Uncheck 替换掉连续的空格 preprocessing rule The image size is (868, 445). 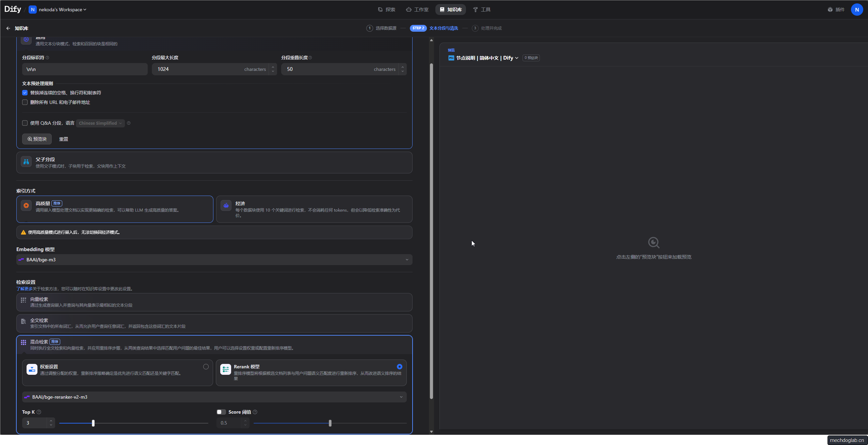(25, 93)
